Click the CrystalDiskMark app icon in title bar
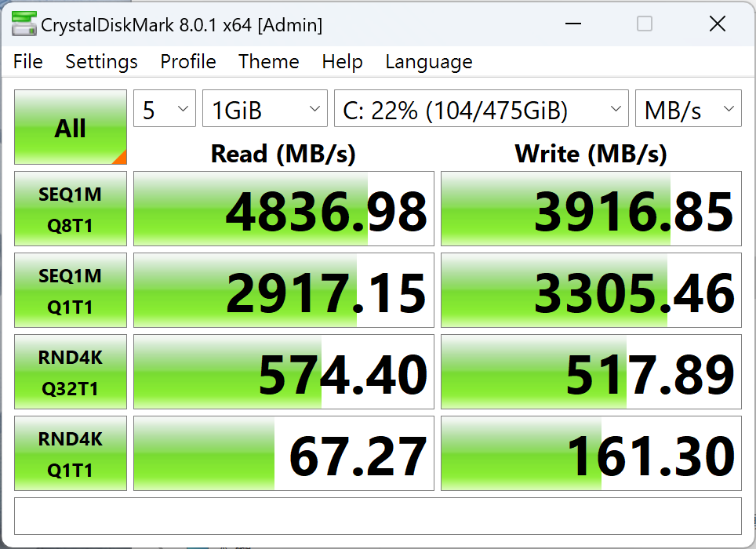 point(24,24)
